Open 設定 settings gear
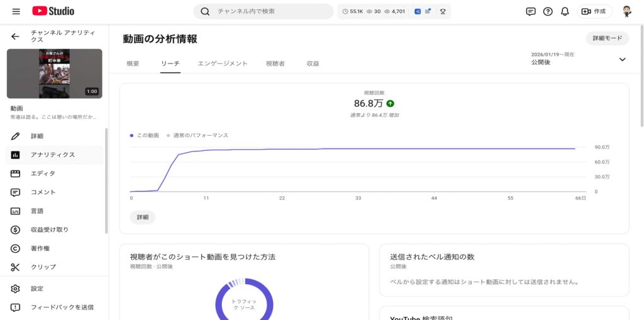Image resolution: width=644 pixels, height=320 pixels. click(x=37, y=289)
